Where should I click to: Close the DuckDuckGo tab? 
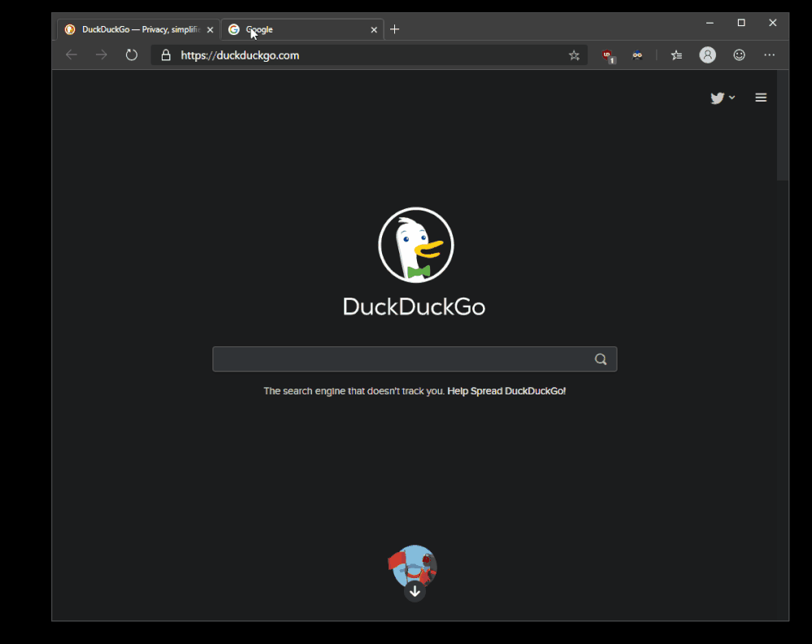click(210, 30)
